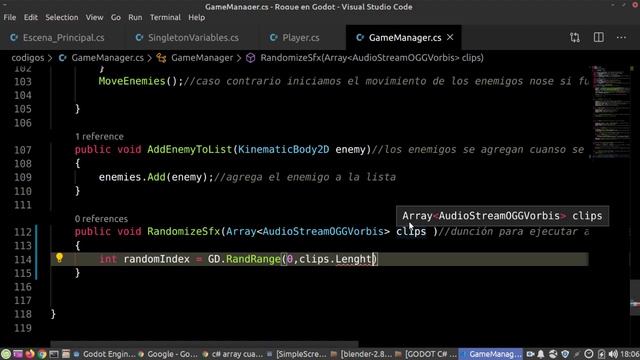Open the terminal launcher in the panel
Image resolution: width=640 pixels, height=360 pixels.
[x=54, y=354]
